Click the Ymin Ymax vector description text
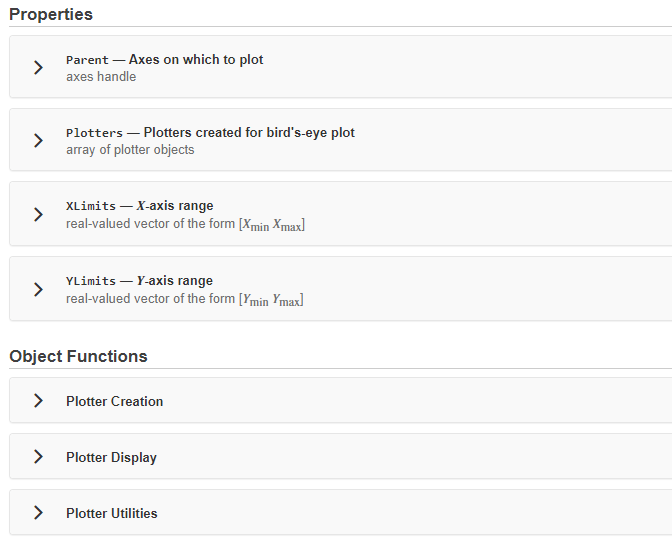This screenshot has height=539, width=672. point(185,300)
